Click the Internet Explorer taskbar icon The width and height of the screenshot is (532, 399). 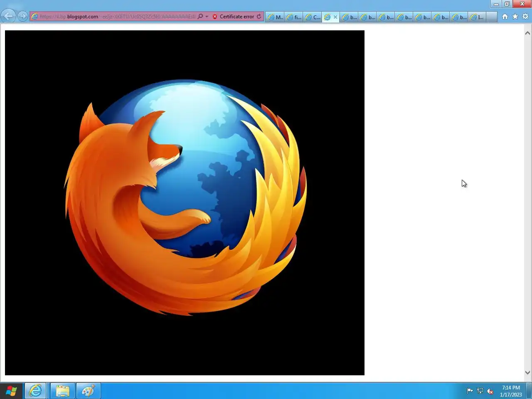point(36,391)
